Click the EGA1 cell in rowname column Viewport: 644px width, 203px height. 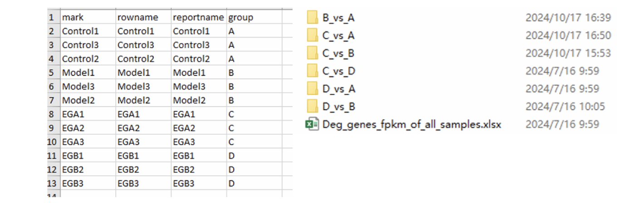coord(143,114)
